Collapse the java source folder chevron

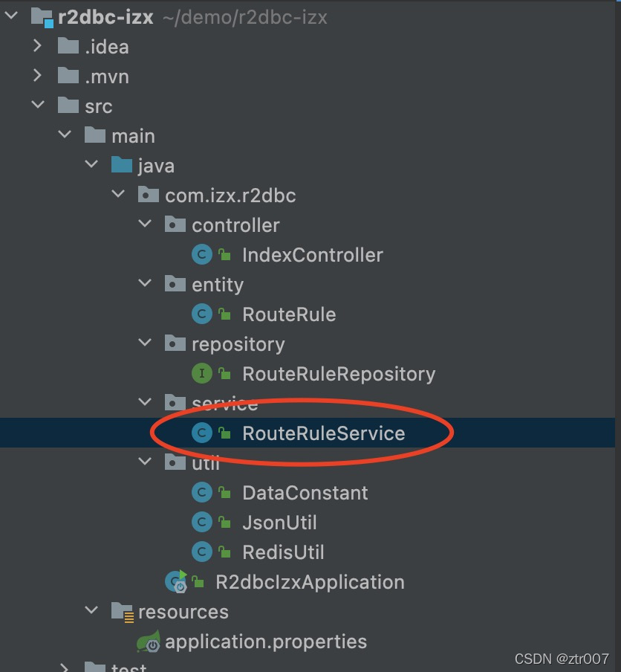tap(91, 164)
